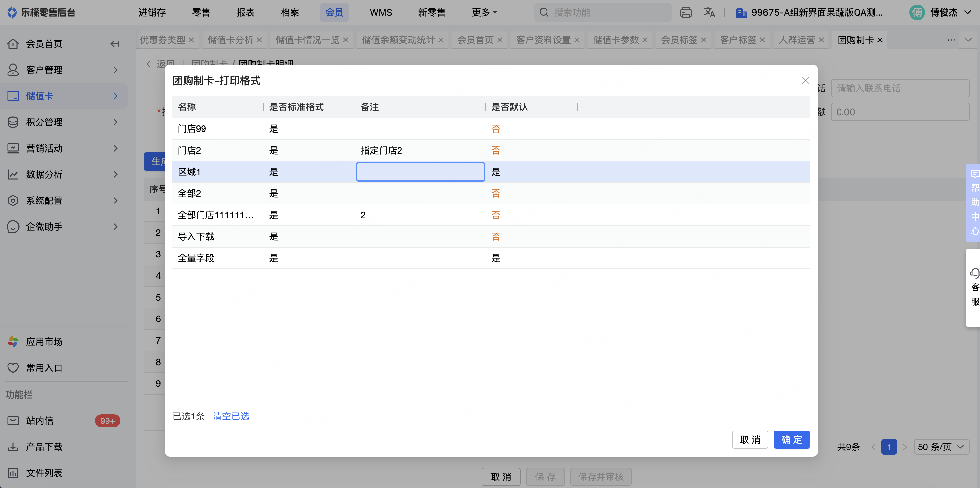This screenshot has width=980, height=488.
Task: Click the search magnifier icon
Action: (x=544, y=12)
